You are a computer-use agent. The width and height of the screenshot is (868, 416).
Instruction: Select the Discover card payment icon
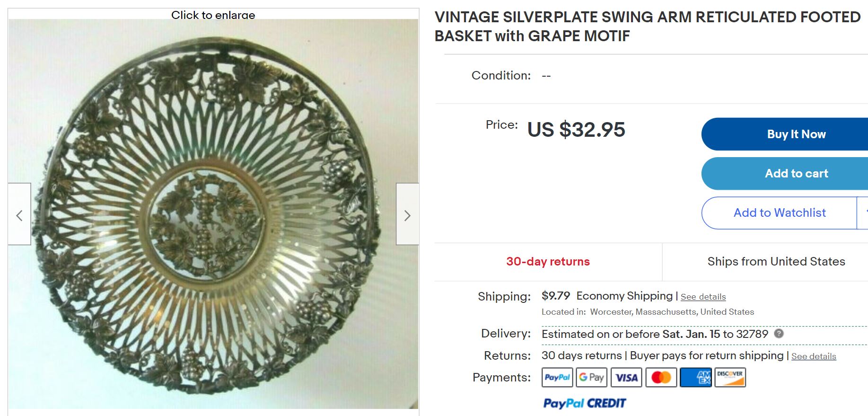click(x=730, y=377)
